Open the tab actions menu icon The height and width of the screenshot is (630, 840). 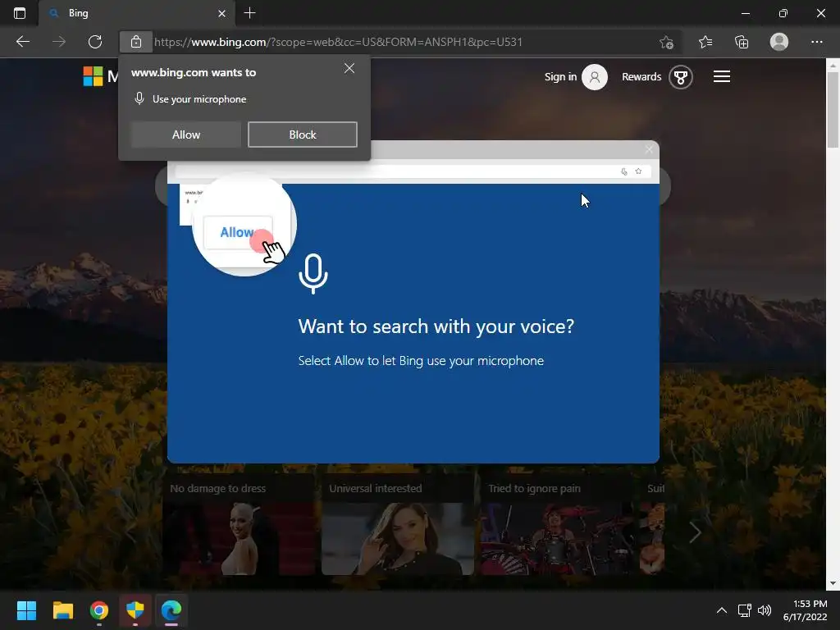20,13
